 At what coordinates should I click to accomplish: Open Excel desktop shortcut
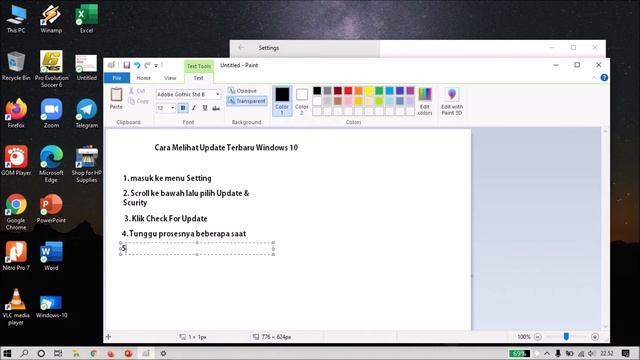tap(87, 19)
